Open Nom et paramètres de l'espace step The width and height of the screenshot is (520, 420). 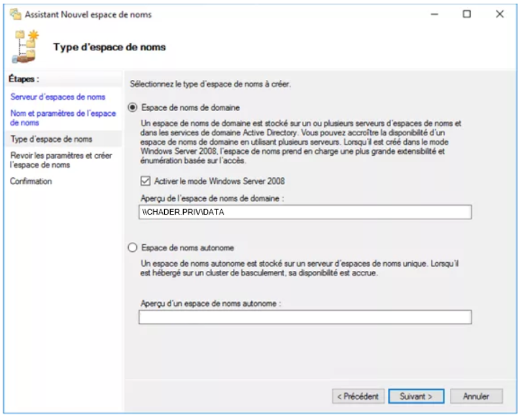pos(63,118)
